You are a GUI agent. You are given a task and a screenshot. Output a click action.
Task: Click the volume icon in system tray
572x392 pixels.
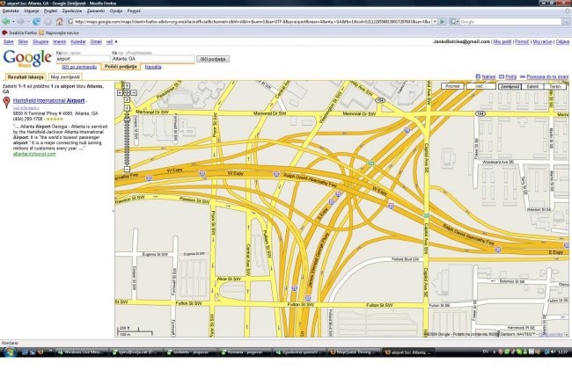(553, 352)
